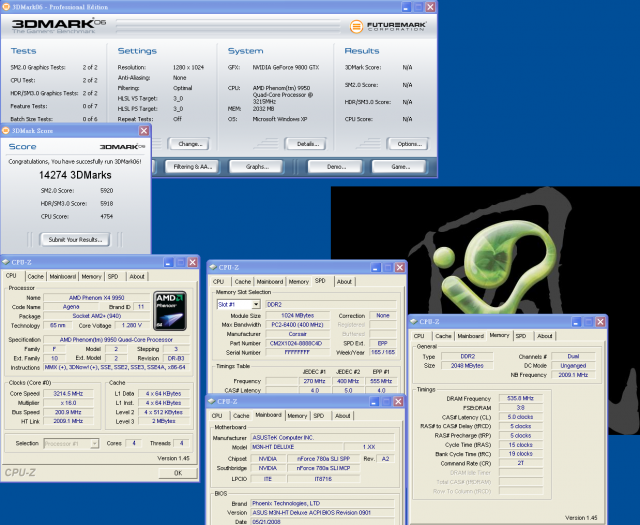The width and height of the screenshot is (640, 525).
Task: Click the DRAM Frequency 535.8 MHz field
Action: pyautogui.click(x=520, y=398)
